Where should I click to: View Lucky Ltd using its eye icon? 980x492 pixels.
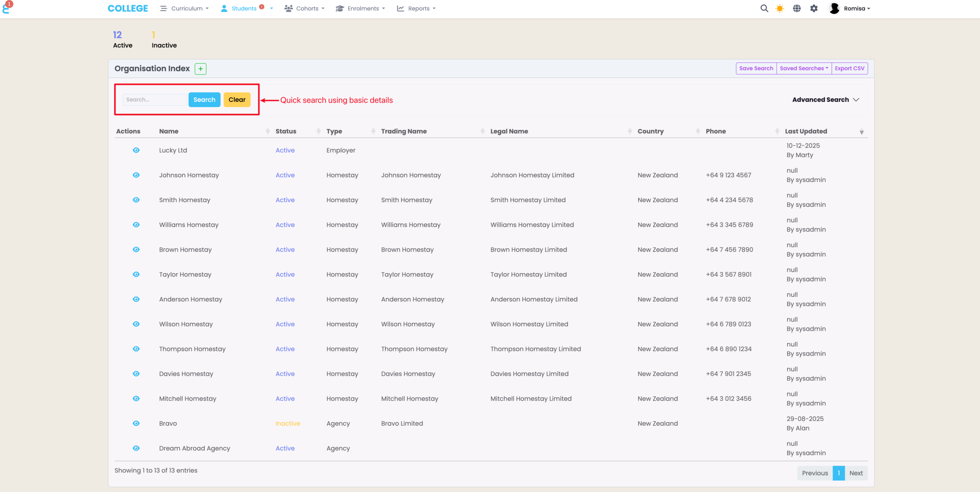point(136,150)
